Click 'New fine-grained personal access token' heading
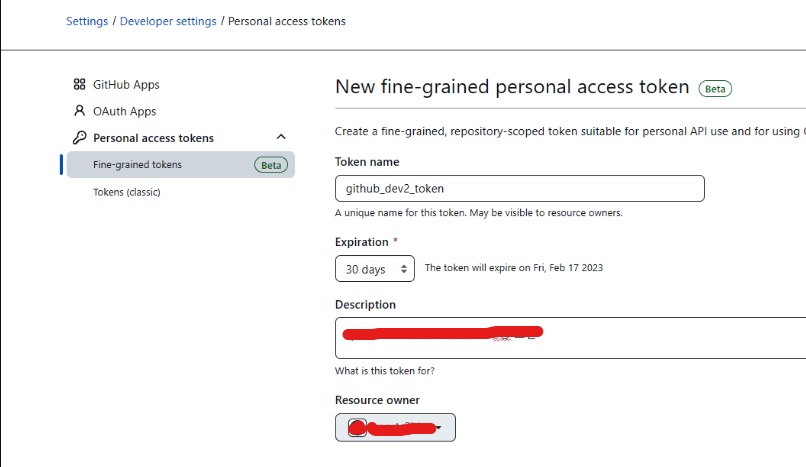806x467 pixels. [512, 87]
